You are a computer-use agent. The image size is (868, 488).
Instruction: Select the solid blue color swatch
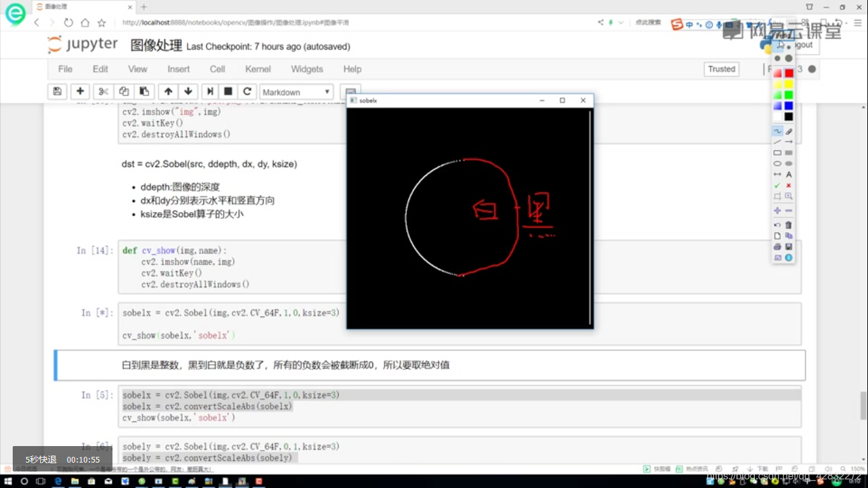point(789,105)
